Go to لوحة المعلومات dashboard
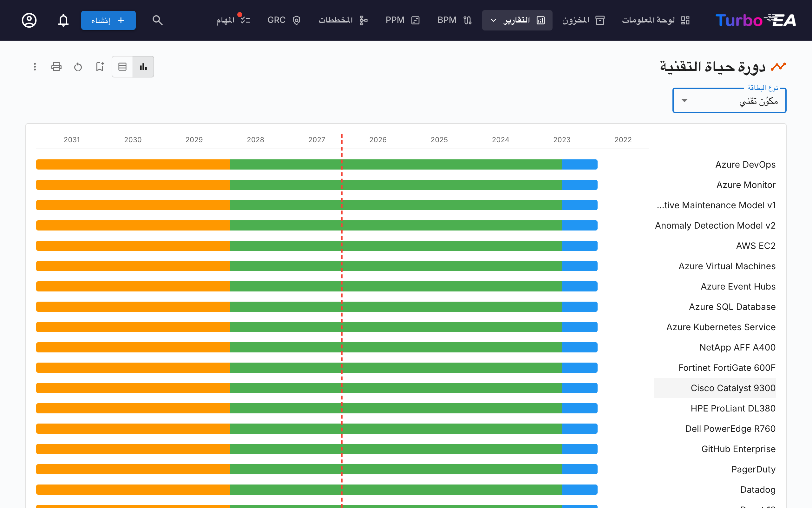 pyautogui.click(x=656, y=20)
